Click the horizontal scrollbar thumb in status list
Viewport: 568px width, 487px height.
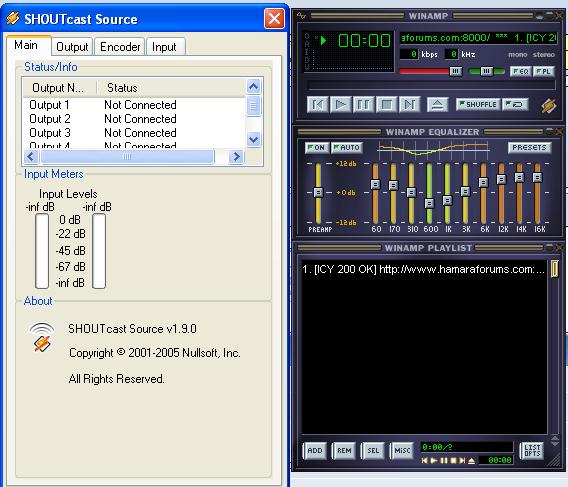click(x=127, y=157)
